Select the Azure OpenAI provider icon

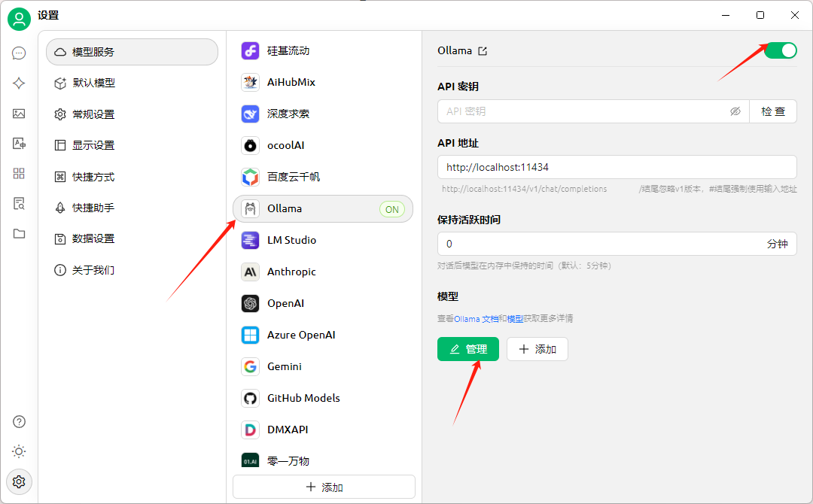[x=251, y=335]
